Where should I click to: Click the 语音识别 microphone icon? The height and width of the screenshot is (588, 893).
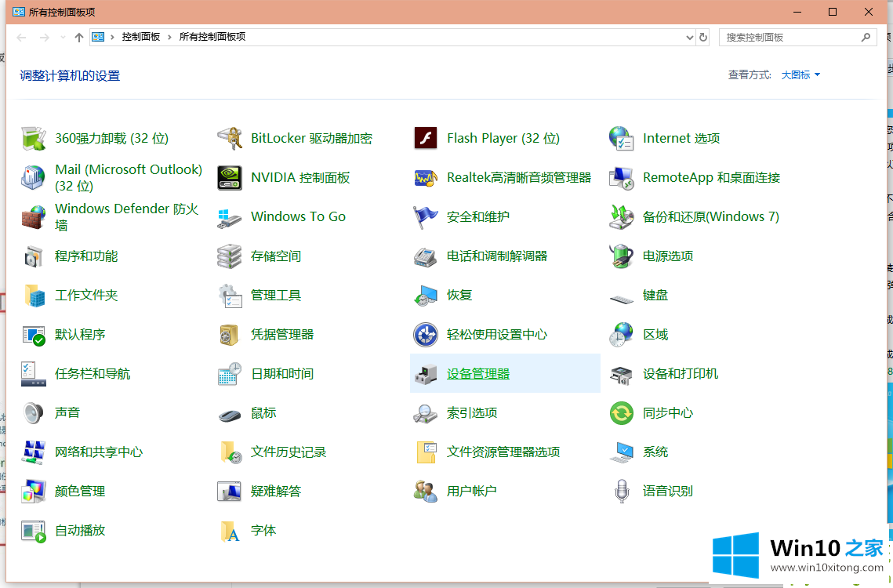point(622,491)
